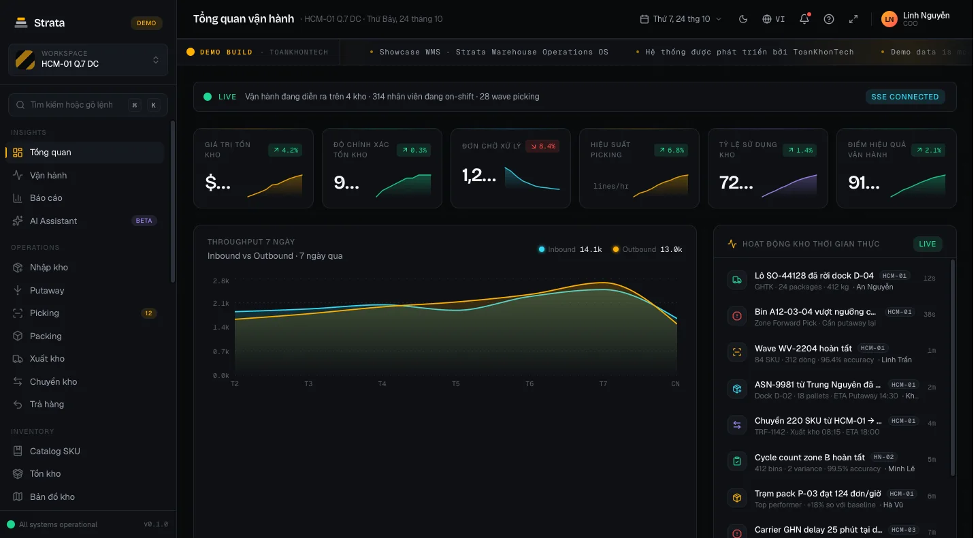The height and width of the screenshot is (538, 980).
Task: Click the Xuất kho truck icon
Action: 18,359
